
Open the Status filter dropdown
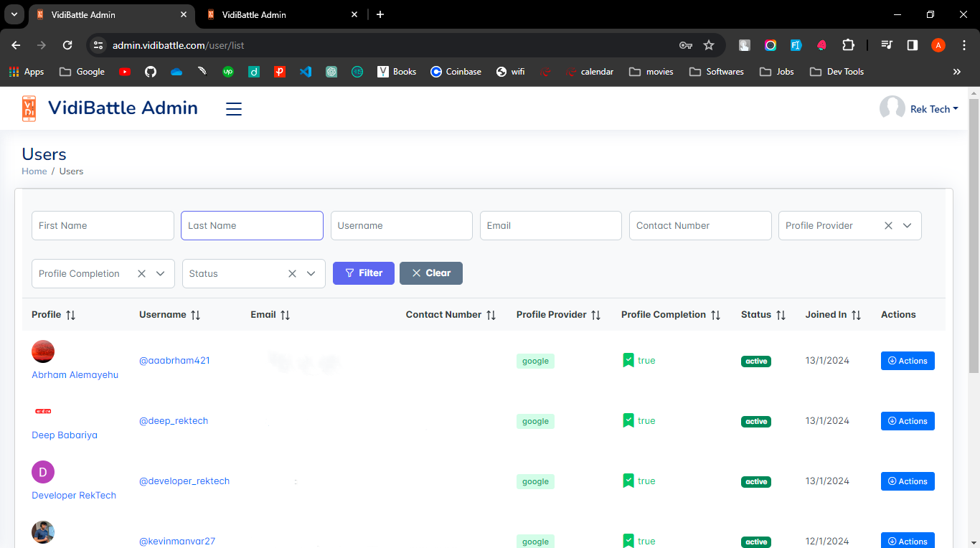click(x=311, y=273)
